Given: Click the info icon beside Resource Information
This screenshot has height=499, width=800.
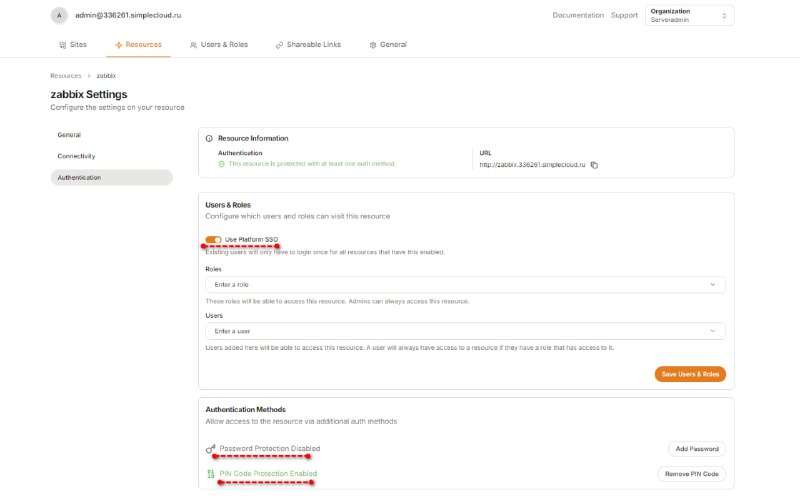Looking at the screenshot, I should (x=209, y=138).
